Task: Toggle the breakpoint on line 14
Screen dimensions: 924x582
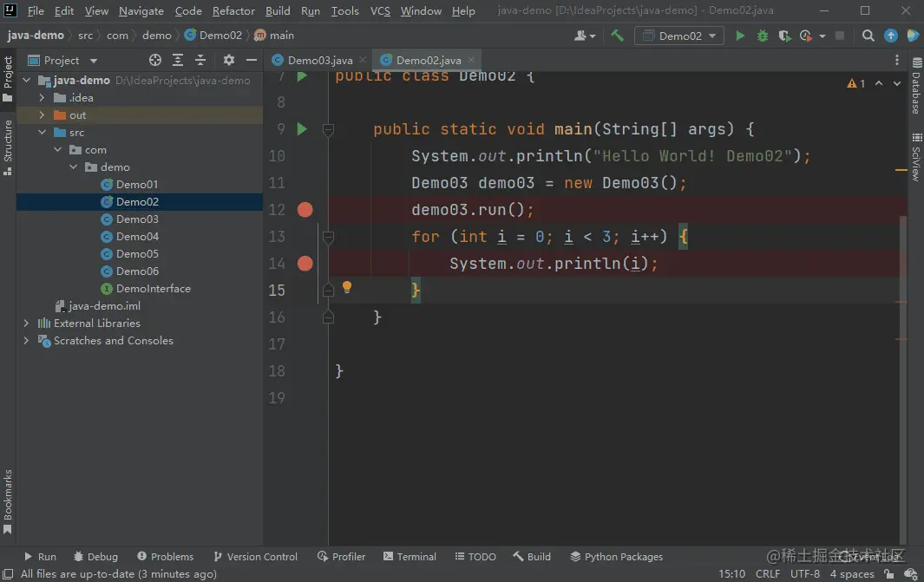Action: tap(305, 264)
